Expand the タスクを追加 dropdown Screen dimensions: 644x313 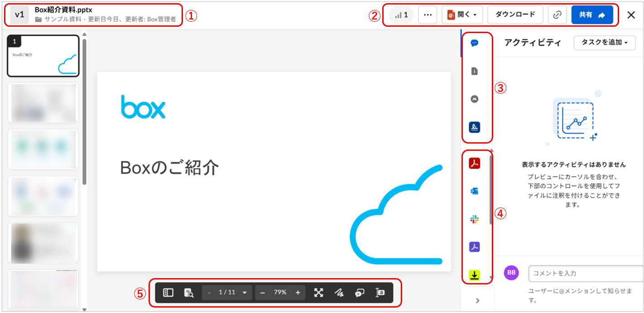pos(604,43)
